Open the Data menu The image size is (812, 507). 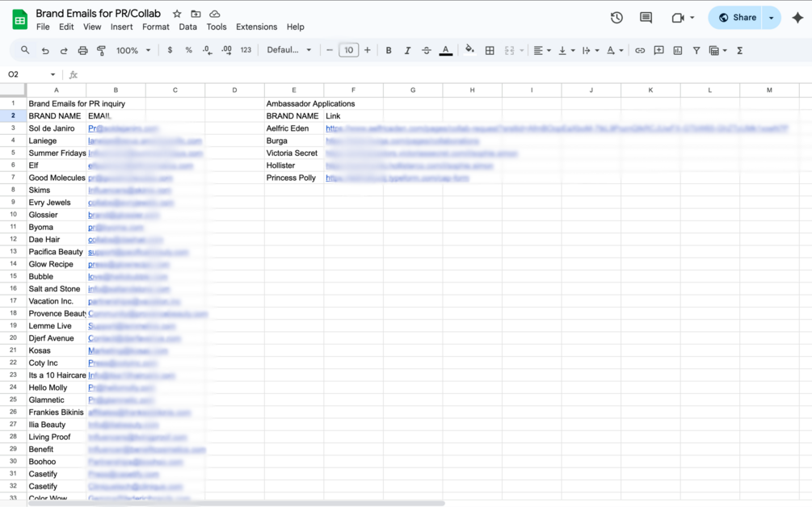point(188,27)
